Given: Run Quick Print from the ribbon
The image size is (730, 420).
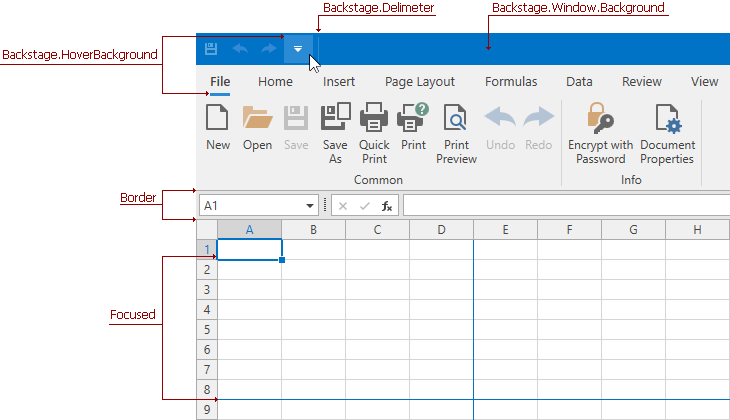Looking at the screenshot, I should click(374, 134).
